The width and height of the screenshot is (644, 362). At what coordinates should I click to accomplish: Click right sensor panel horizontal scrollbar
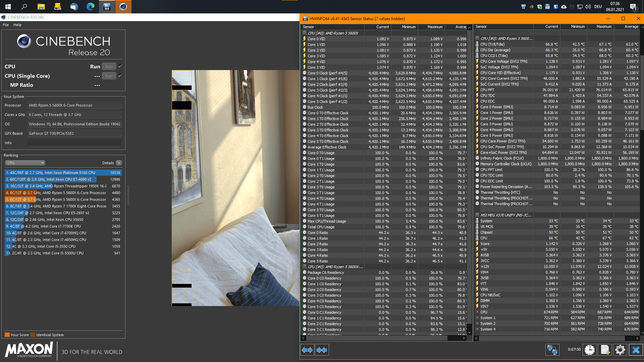click(x=557, y=338)
